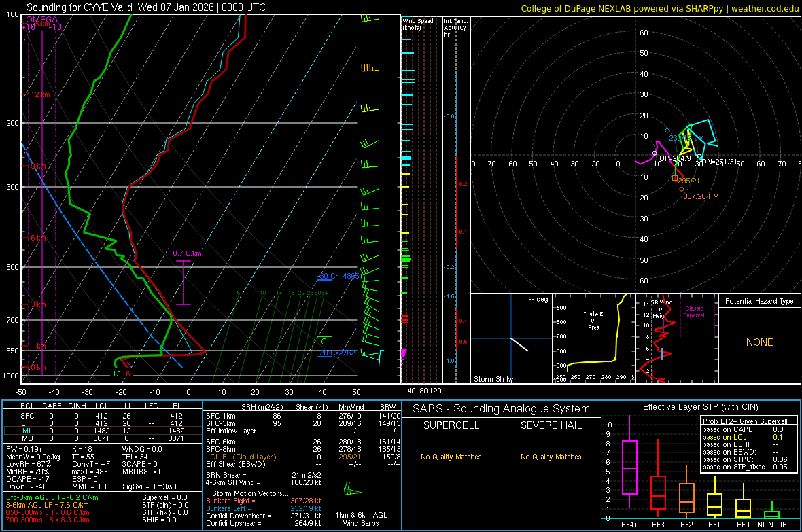Click the Eff Shear (EBWD) row
802x532 pixels.
(303, 464)
